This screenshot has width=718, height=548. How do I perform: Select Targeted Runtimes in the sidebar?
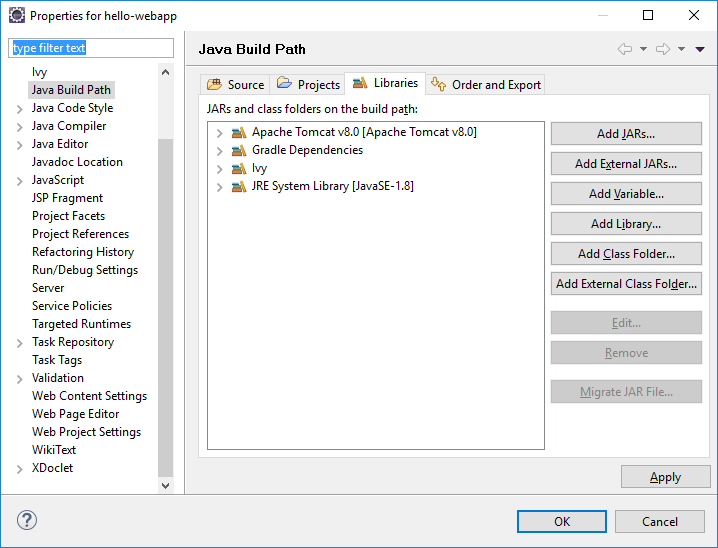pos(81,324)
